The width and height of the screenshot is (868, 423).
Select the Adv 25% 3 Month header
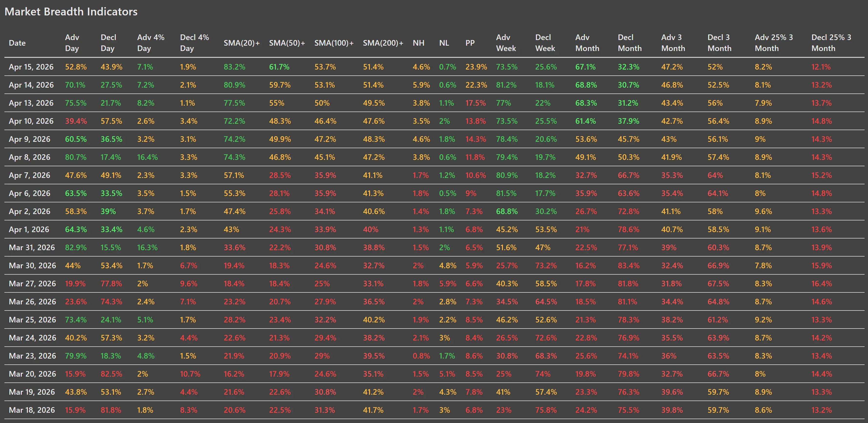(774, 43)
